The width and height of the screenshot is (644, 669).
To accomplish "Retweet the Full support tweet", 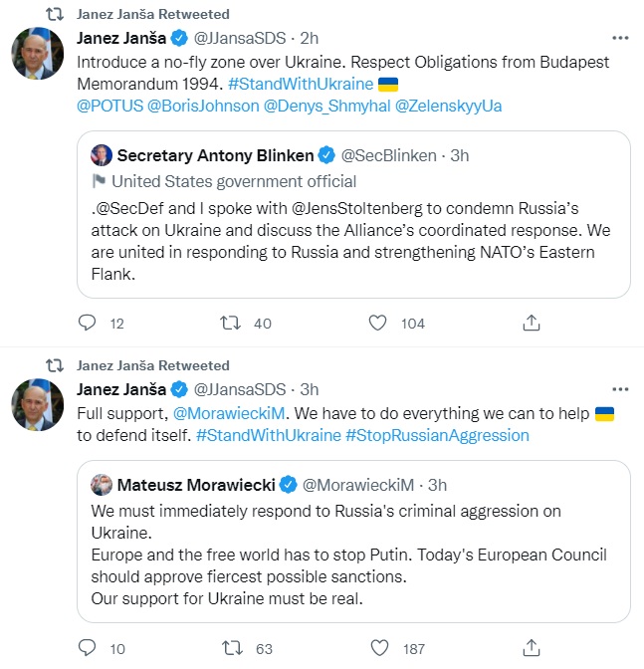I will pos(230,649).
